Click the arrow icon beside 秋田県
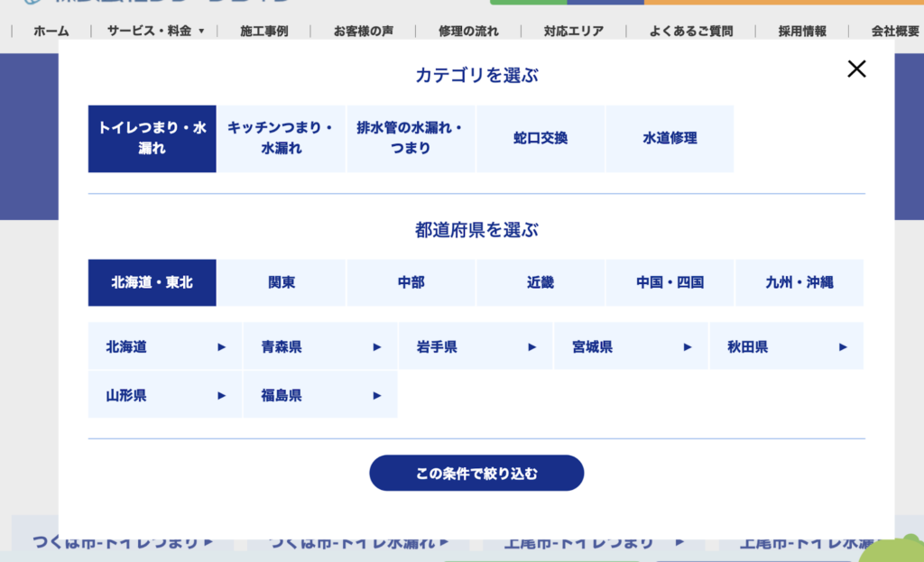Viewport: 924px width, 562px height. coord(843,346)
